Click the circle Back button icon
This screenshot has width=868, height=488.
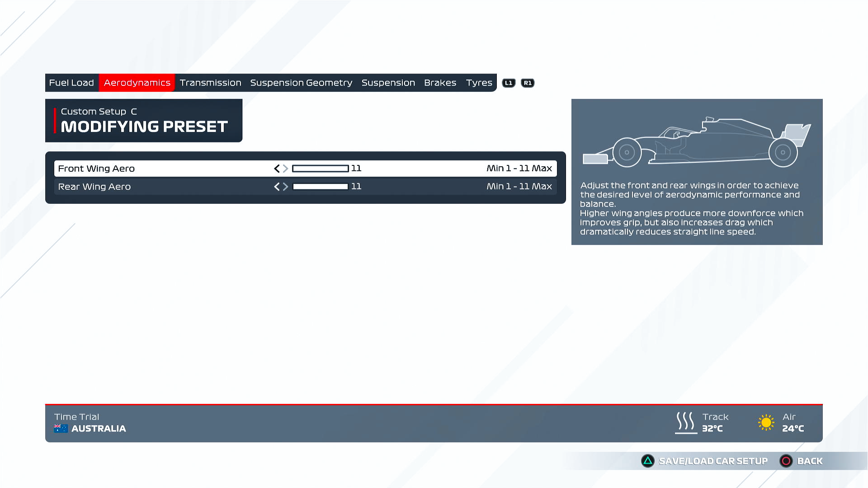[786, 461]
